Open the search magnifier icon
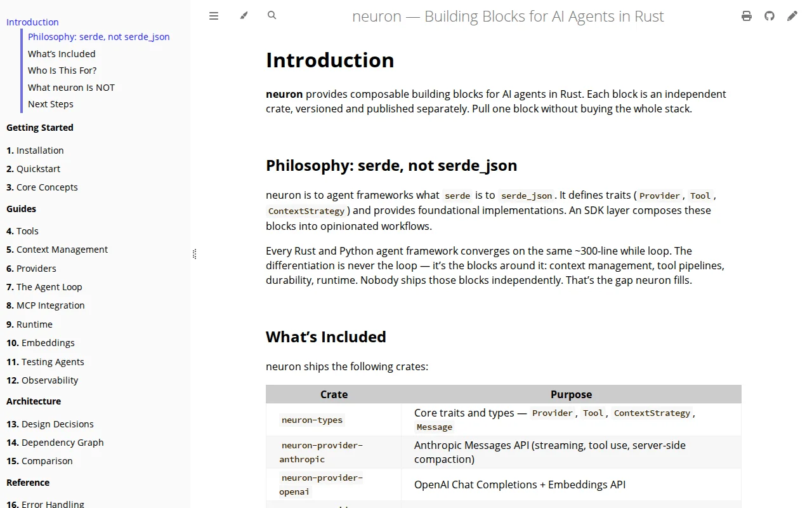 [272, 15]
